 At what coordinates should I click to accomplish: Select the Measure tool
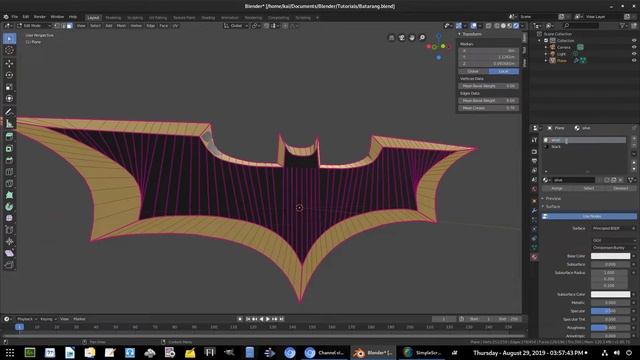9,123
